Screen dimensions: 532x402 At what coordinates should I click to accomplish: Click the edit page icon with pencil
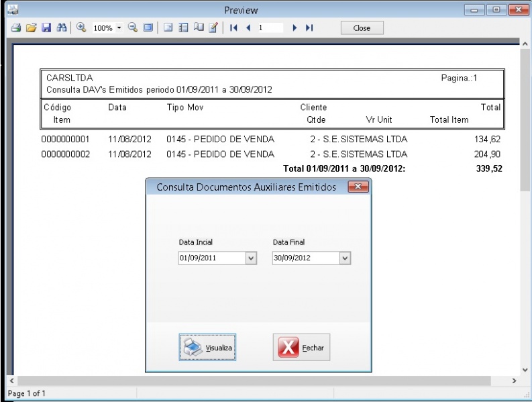pos(213,28)
